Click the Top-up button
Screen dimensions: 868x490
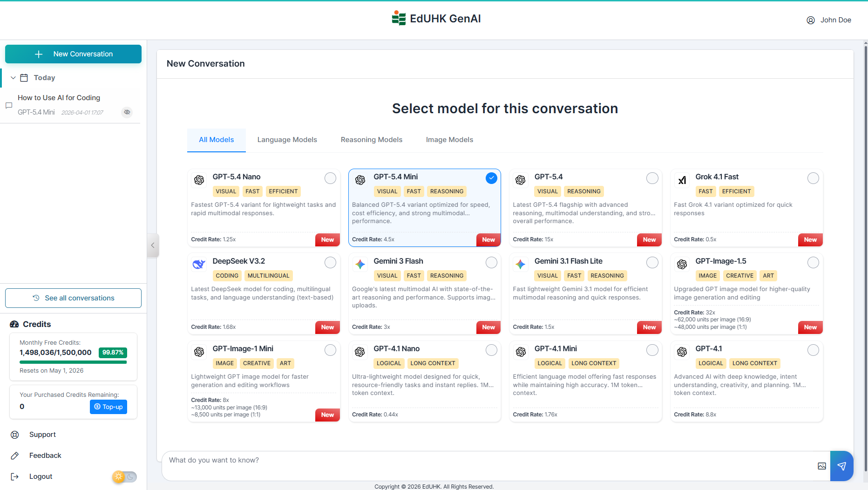(108, 407)
